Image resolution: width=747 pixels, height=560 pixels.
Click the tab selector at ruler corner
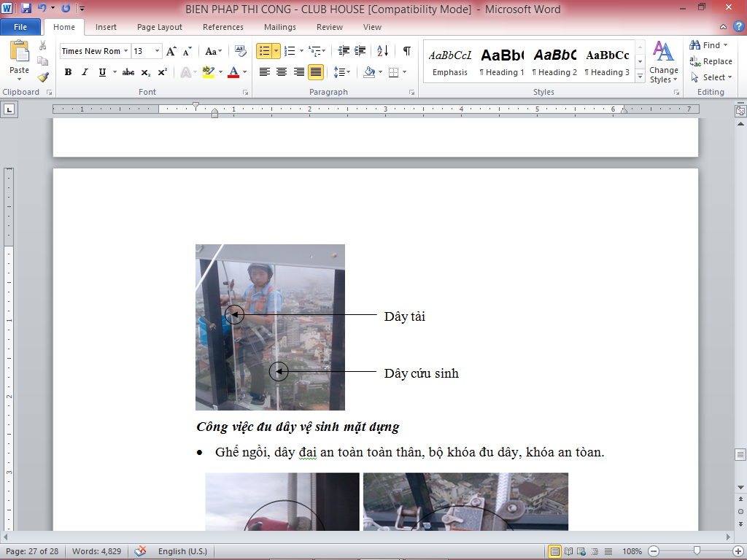9,109
